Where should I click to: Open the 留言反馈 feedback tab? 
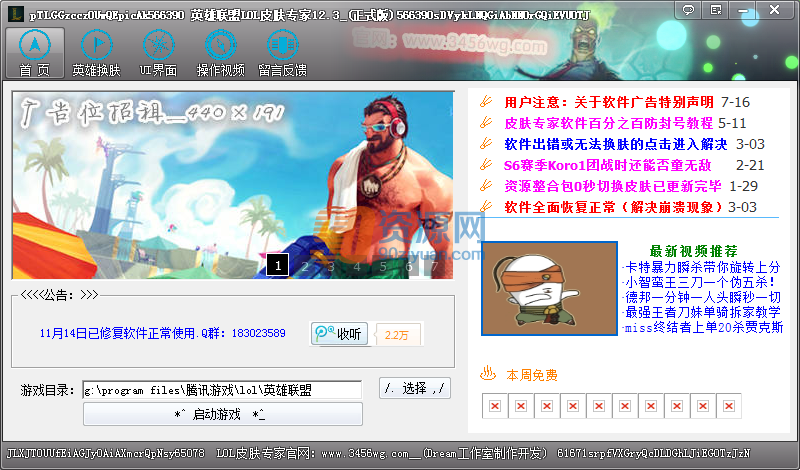283,53
